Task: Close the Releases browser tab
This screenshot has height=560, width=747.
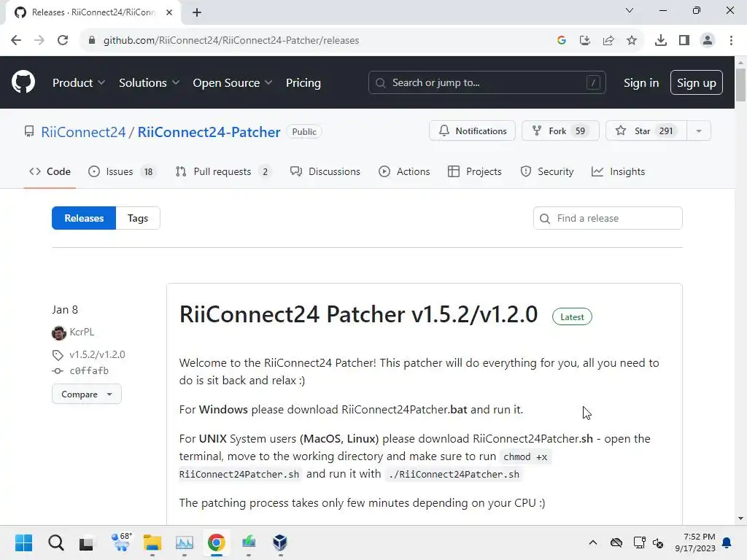Action: point(169,12)
